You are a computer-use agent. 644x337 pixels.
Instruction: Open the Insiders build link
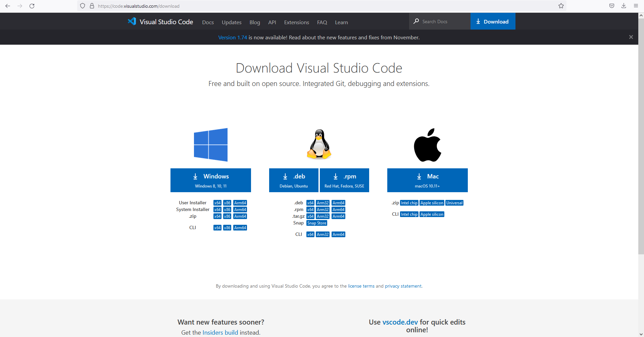tap(220, 332)
